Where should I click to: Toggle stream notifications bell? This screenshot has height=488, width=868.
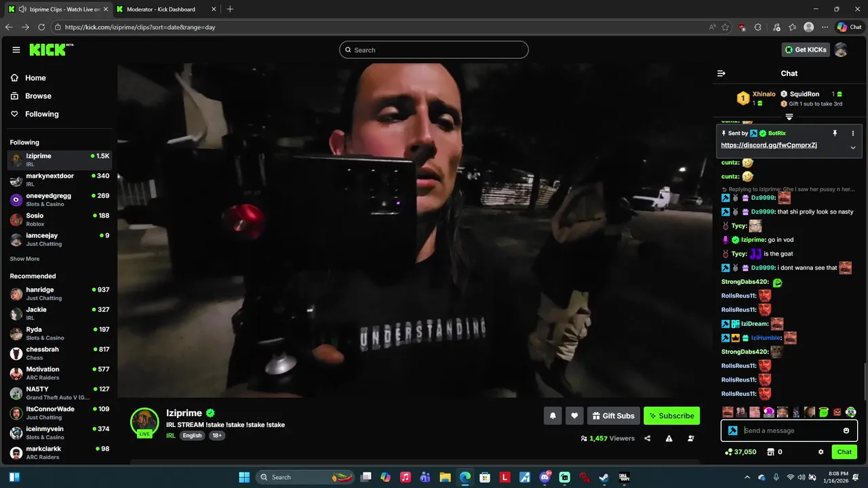[x=553, y=415]
